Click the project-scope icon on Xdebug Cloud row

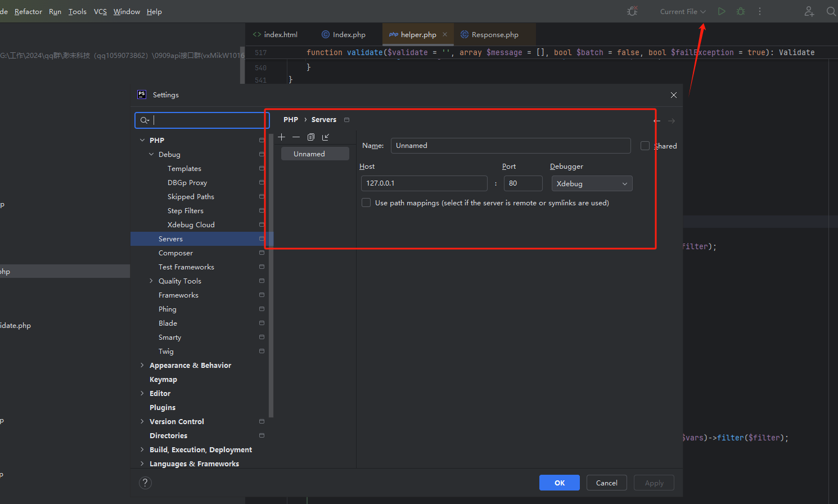click(262, 224)
